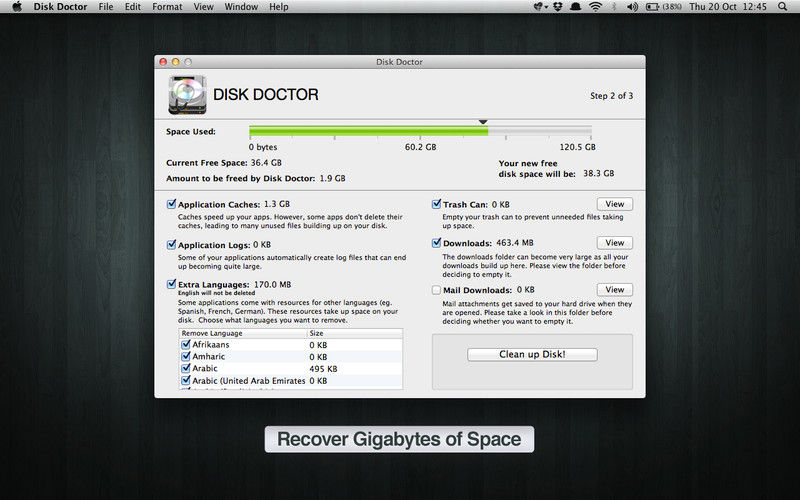
Task: Open the Edit menu
Action: (133, 7)
